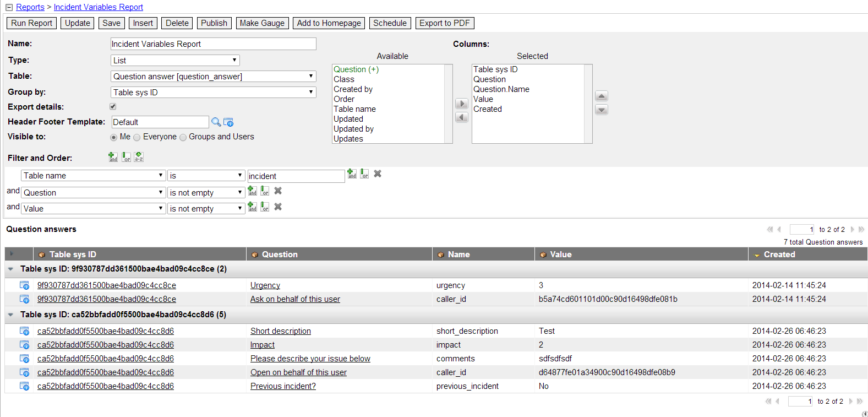Image resolution: width=868 pixels, height=417 pixels.
Task: Collapse the report form toggle in the breadcrumb
Action: click(x=9, y=8)
